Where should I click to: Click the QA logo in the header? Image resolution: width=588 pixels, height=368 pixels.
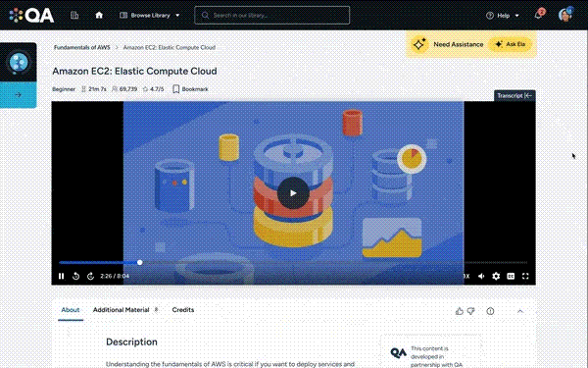[x=32, y=16]
